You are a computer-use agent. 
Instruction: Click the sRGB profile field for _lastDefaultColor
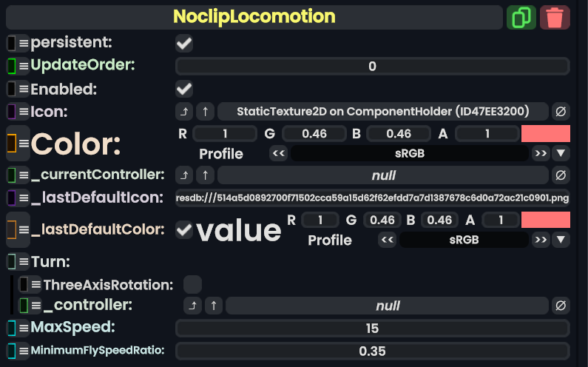[x=464, y=240]
